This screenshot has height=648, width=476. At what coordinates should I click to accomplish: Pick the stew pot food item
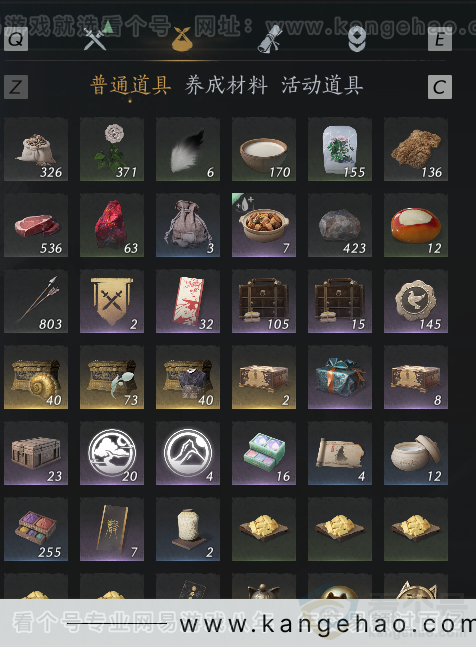click(x=264, y=225)
